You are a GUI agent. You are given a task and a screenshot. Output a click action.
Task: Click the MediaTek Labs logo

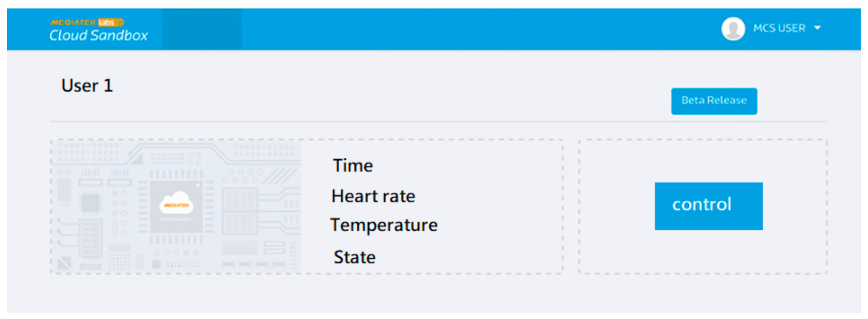tap(73, 22)
